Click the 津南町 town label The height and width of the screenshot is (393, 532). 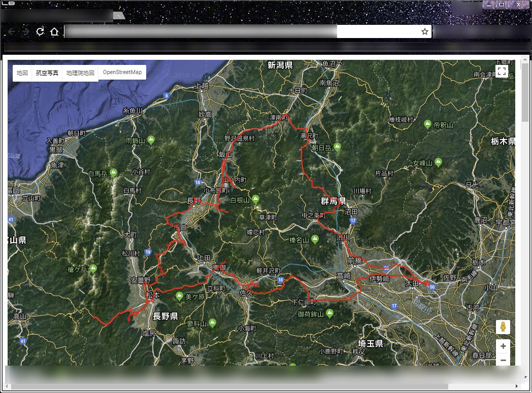[x=278, y=117]
